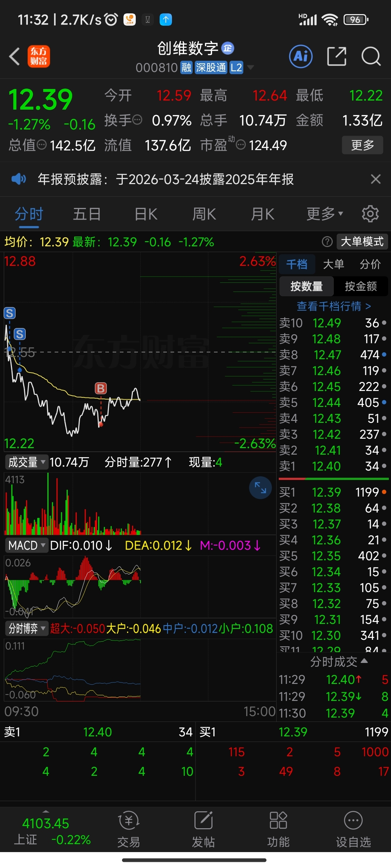391x868 pixels.
Task: Select 大单 order book tab
Action: pos(333,264)
